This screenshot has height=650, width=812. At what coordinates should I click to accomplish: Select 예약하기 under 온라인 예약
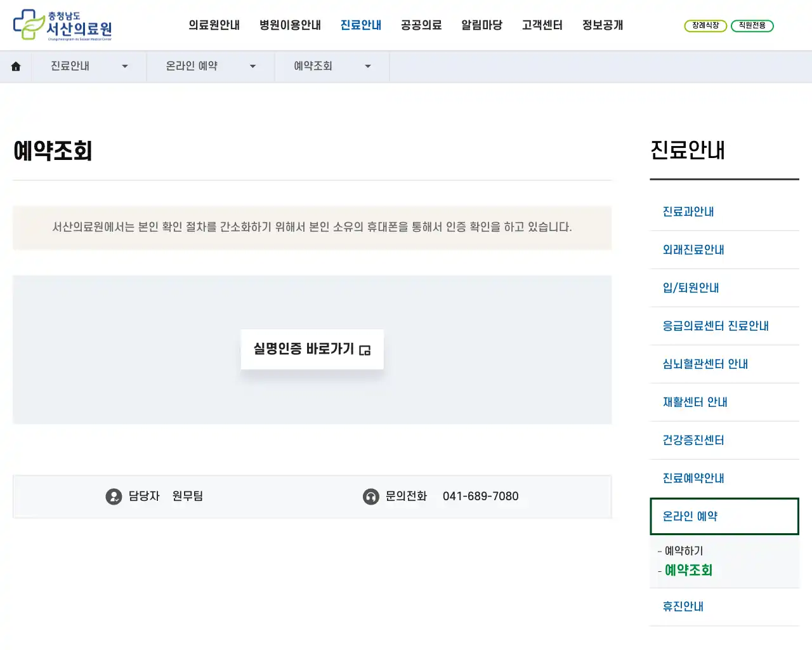pos(684,551)
